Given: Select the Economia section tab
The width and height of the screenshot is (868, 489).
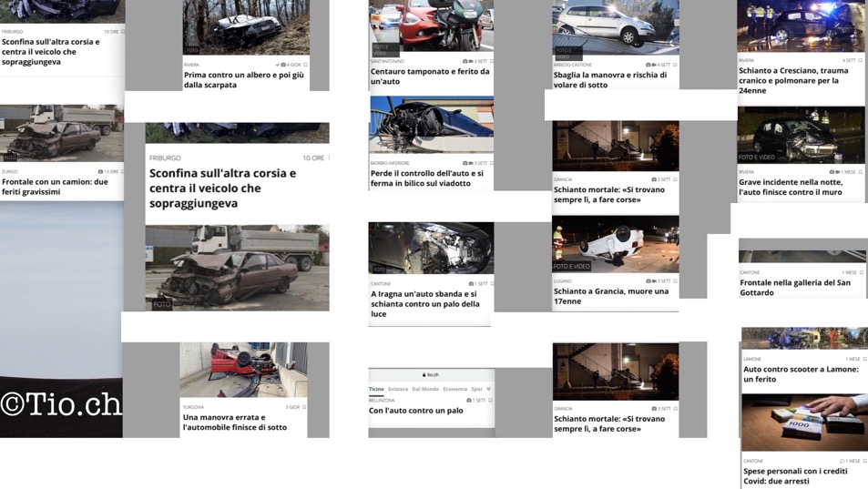Looking at the screenshot, I should [454, 389].
